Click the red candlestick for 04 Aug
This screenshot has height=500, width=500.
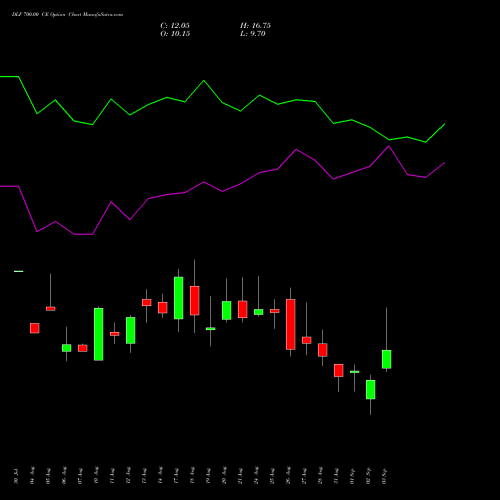(35, 328)
